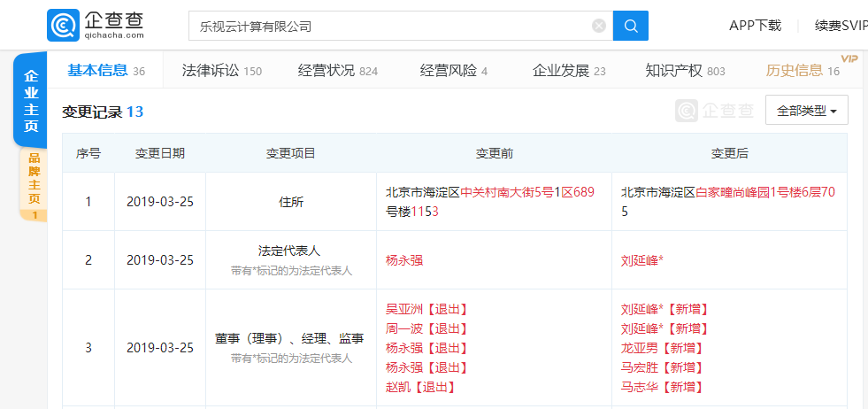Switch to 法律诉讼 tab
Image resolution: width=868 pixels, height=409 pixels.
221,71
